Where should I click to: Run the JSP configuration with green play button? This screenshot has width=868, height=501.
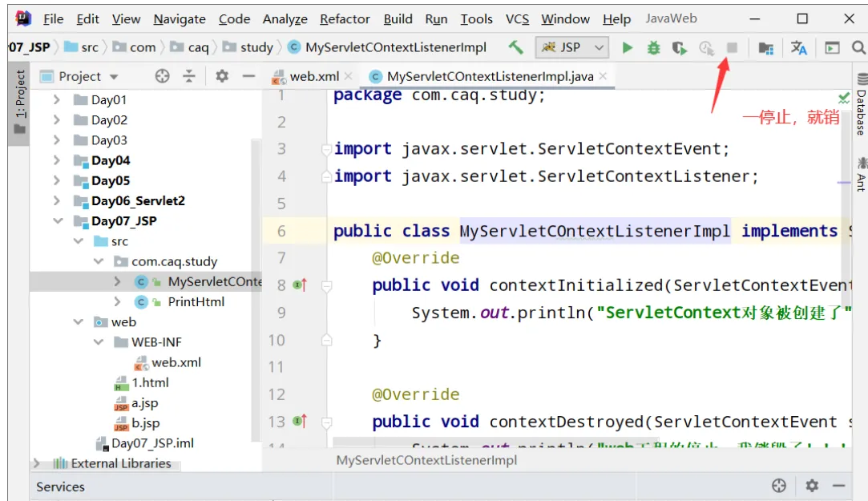point(628,48)
